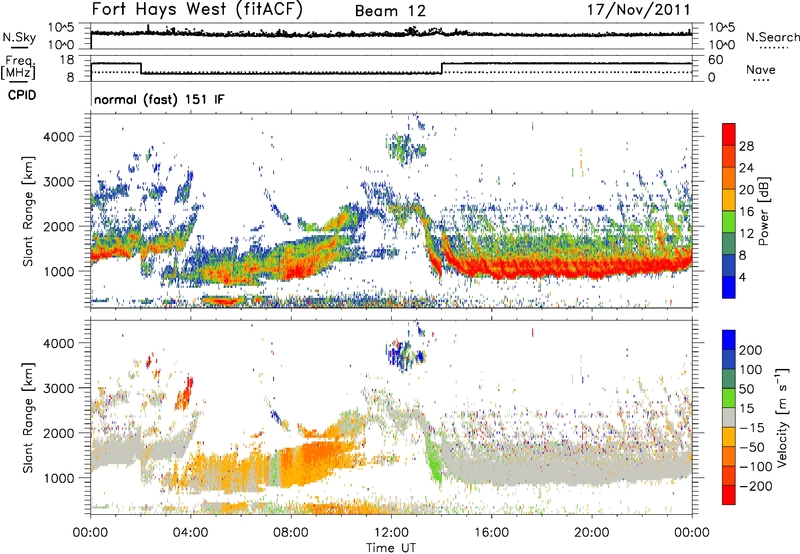Click the '200' velocity colorbar tick
Screen dimensions: 800x554
[751, 350]
